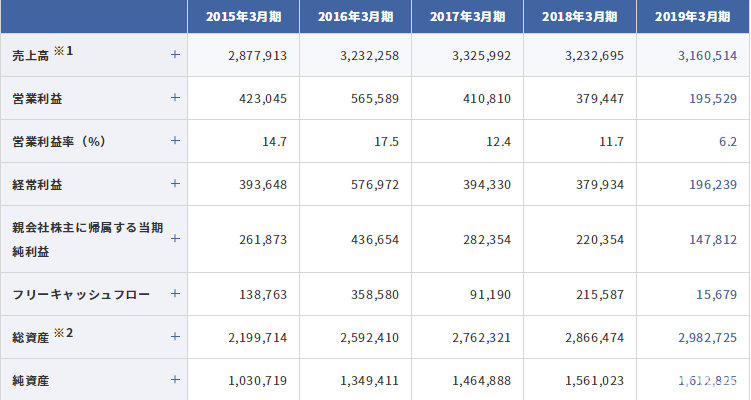Click total assets value 2,199,714
The image size is (751, 400).
tap(258, 338)
